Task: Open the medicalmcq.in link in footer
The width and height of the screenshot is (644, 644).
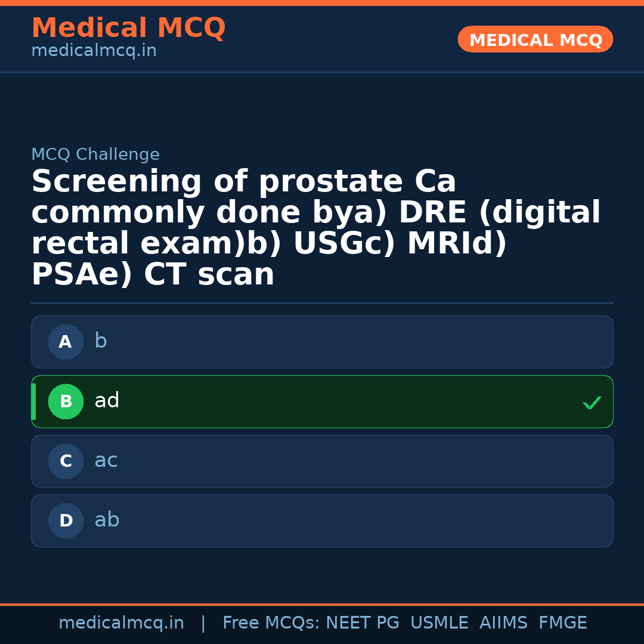Action: (121, 623)
